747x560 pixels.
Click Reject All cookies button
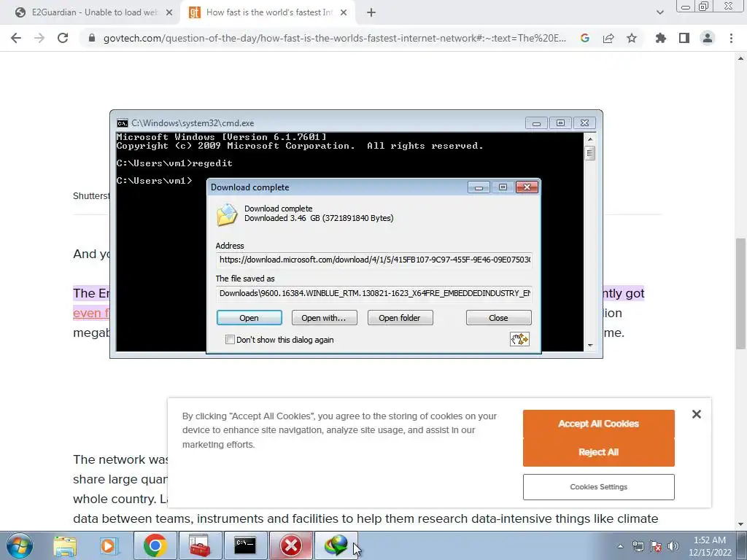click(598, 452)
